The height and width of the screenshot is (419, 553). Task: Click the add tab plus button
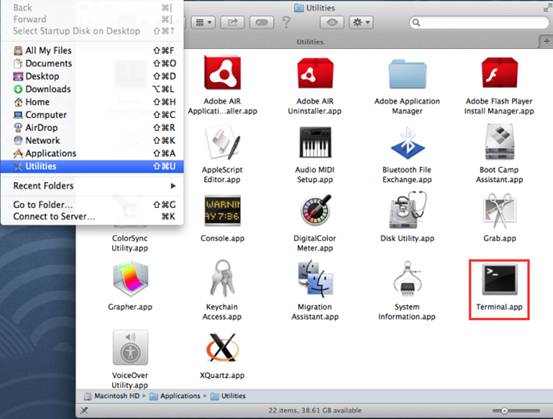[546, 41]
